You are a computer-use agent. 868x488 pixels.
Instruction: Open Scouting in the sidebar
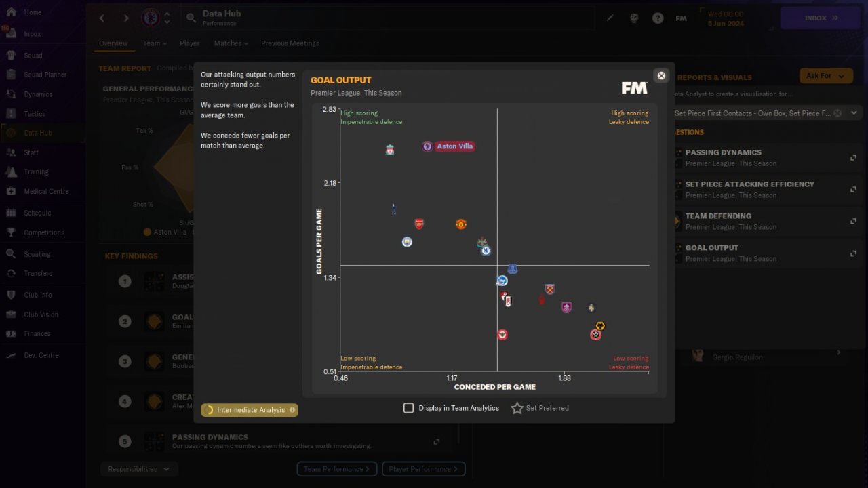[37, 254]
